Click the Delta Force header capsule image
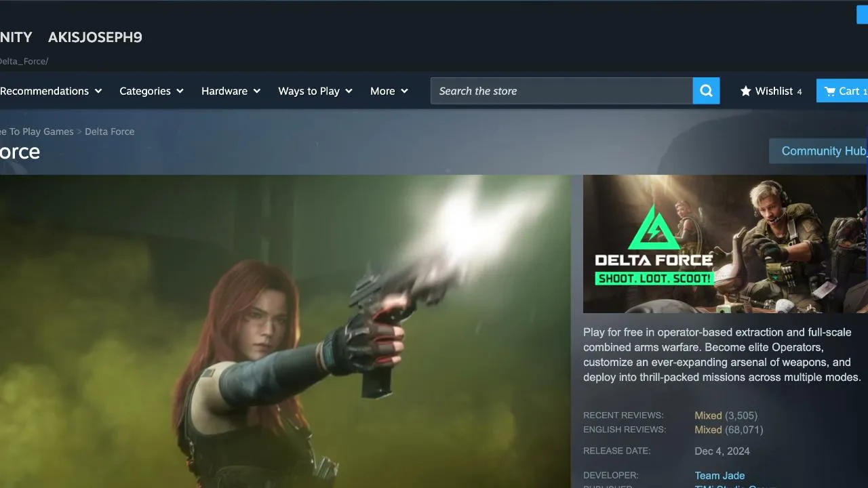Screen dimensions: 868x488 point(725,244)
